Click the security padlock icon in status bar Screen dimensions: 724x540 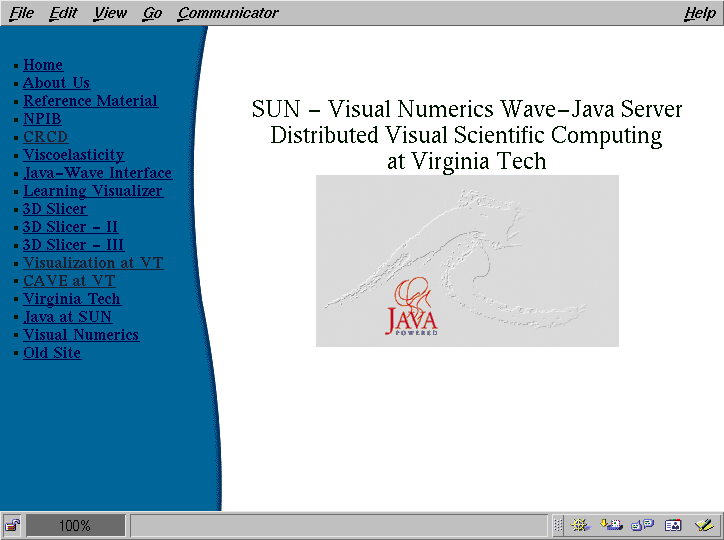(12, 525)
